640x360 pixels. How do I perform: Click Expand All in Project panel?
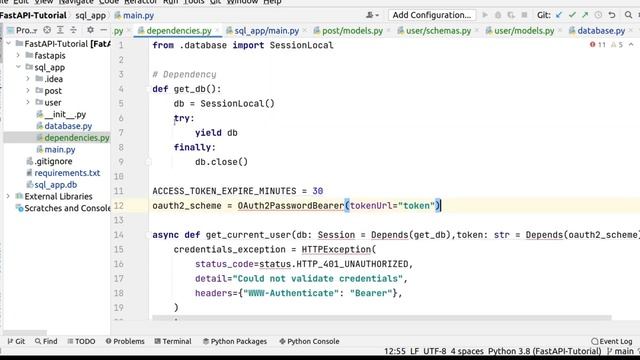coord(60,30)
